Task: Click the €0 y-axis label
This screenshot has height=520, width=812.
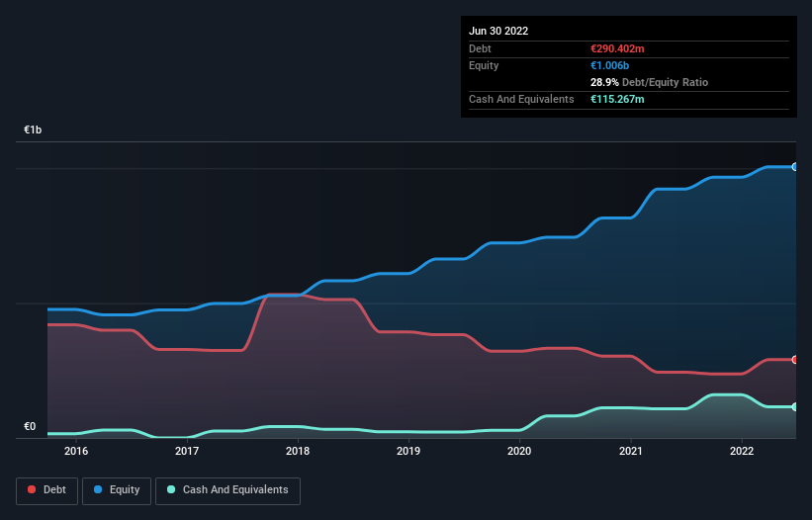Action: tap(30, 426)
